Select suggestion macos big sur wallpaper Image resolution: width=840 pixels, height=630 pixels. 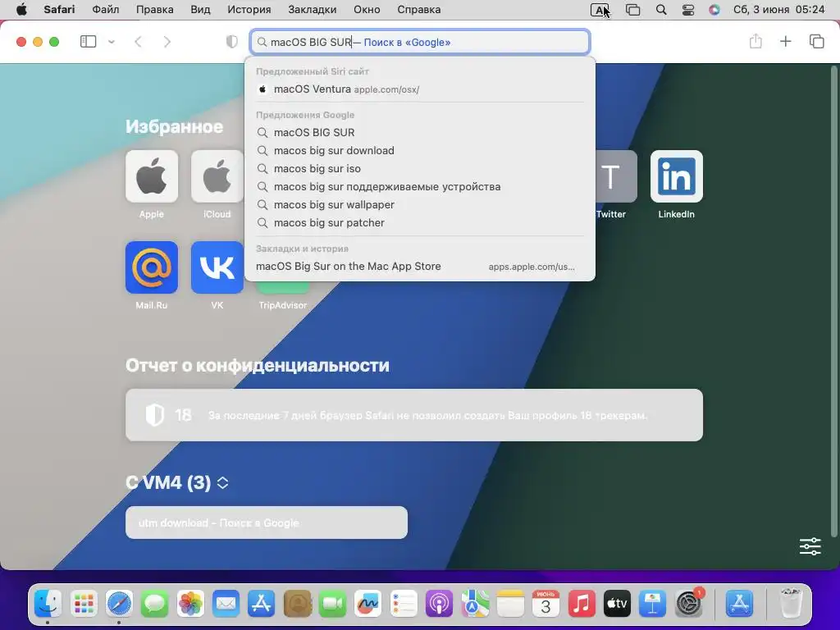click(420, 204)
